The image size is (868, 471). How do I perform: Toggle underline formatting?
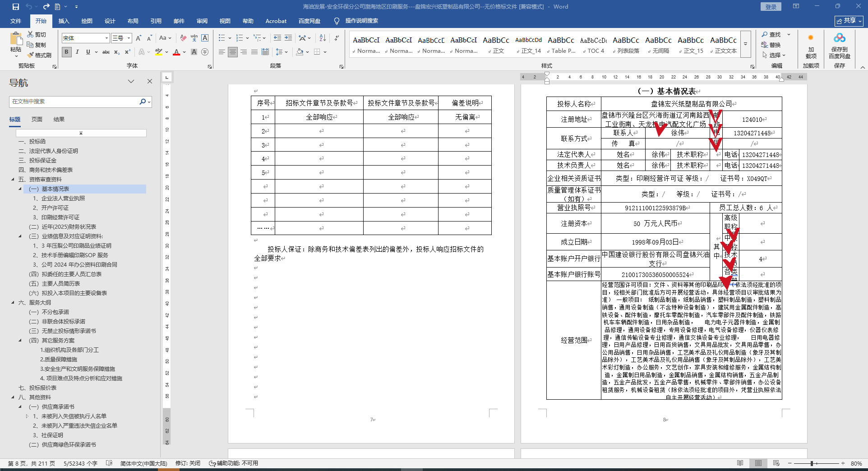[x=88, y=52]
